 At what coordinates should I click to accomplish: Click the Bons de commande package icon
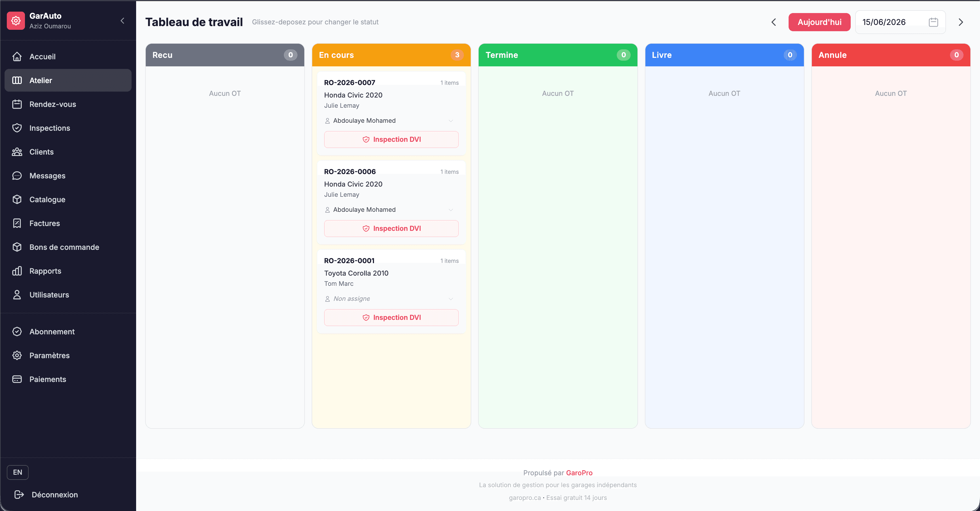pos(17,247)
